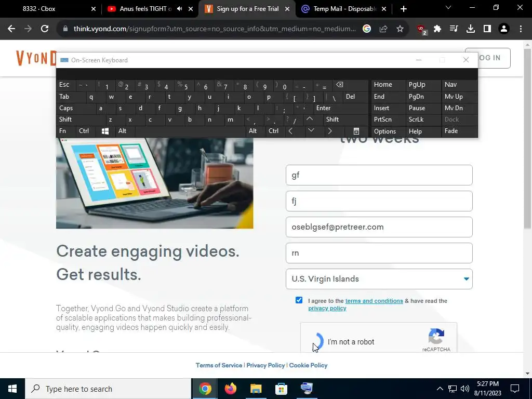
Task: Click the Type here to search box
Action: (108, 389)
